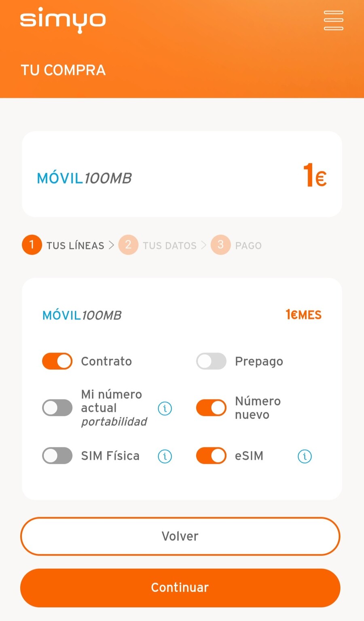The image size is (364, 621).
Task: Open info icon beside eSIM
Action: pos(305,456)
